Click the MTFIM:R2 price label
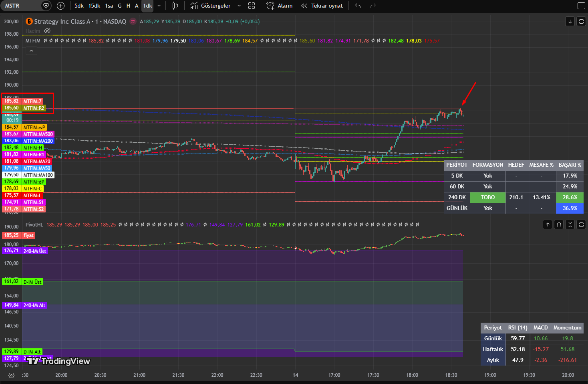The height and width of the screenshot is (384, 588). [x=34, y=108]
